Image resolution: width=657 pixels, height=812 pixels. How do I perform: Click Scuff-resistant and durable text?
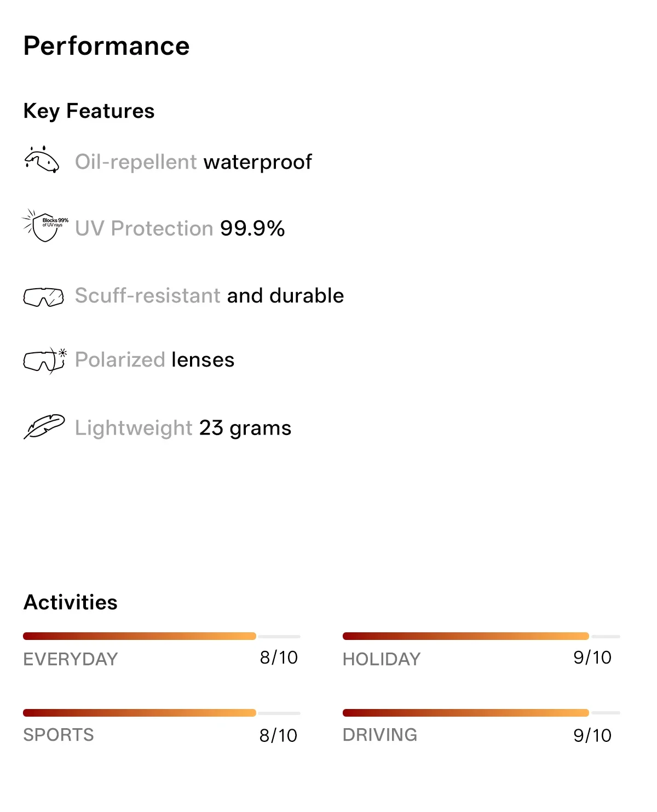pyautogui.click(x=210, y=295)
